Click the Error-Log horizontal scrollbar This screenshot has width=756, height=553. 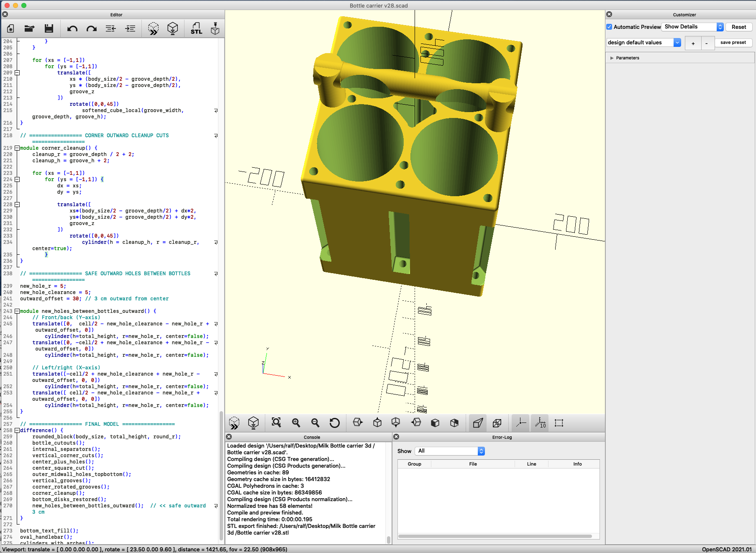point(495,536)
